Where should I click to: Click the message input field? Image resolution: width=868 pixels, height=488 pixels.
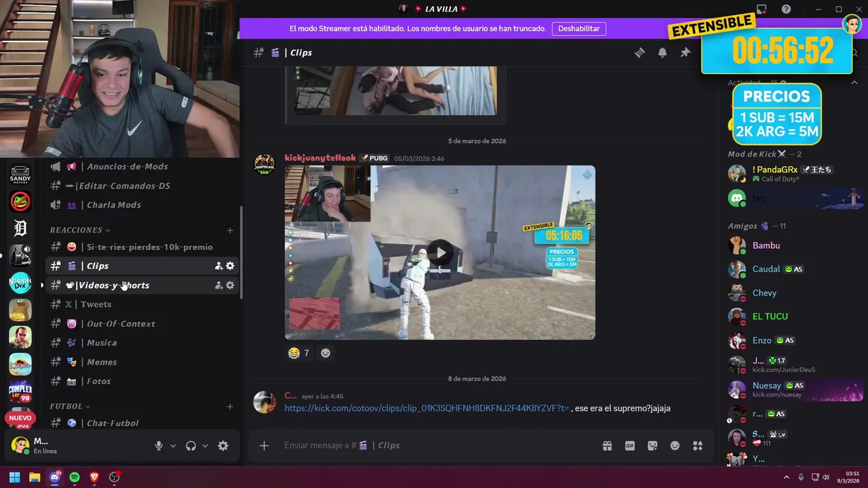(439, 445)
